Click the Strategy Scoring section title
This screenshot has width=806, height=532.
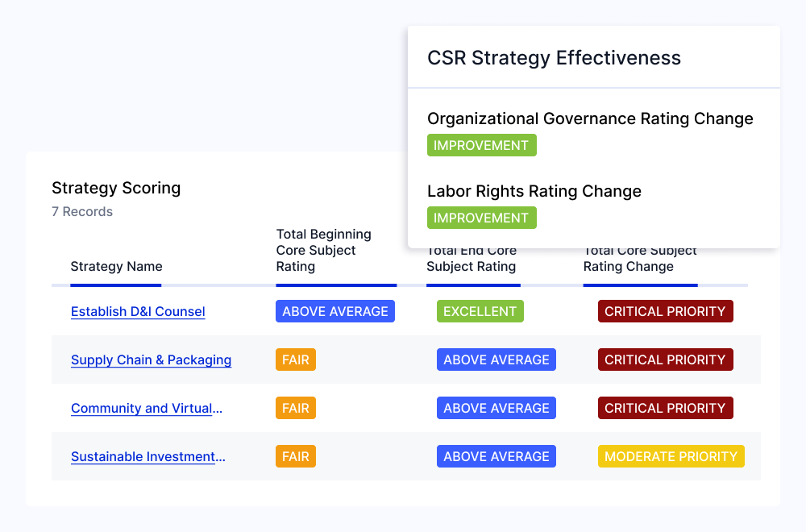(116, 188)
